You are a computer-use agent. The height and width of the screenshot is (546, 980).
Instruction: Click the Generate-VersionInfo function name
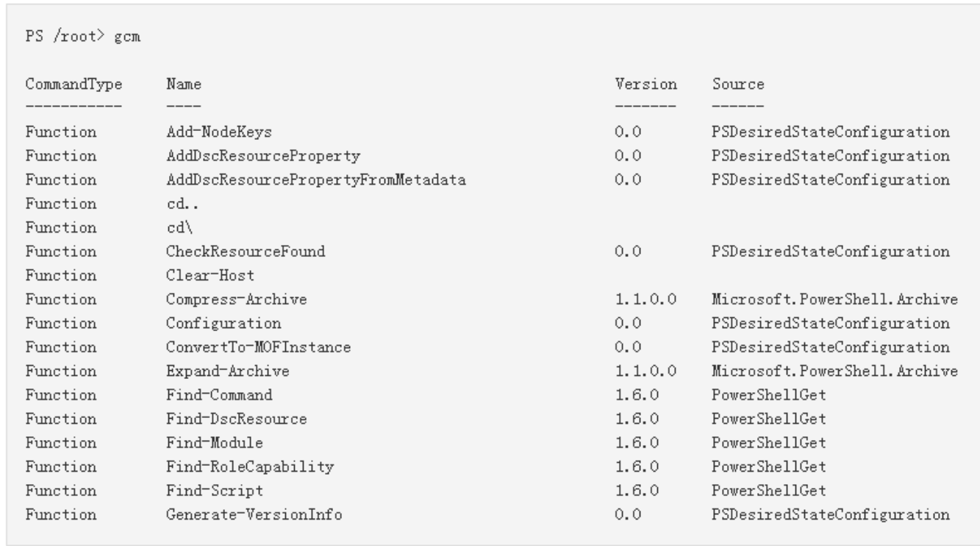[254, 514]
